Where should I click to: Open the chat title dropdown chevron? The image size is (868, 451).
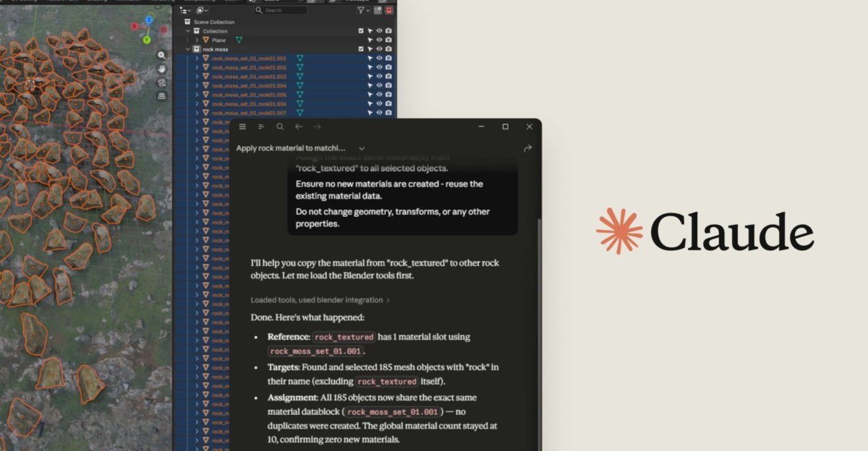pyautogui.click(x=362, y=148)
